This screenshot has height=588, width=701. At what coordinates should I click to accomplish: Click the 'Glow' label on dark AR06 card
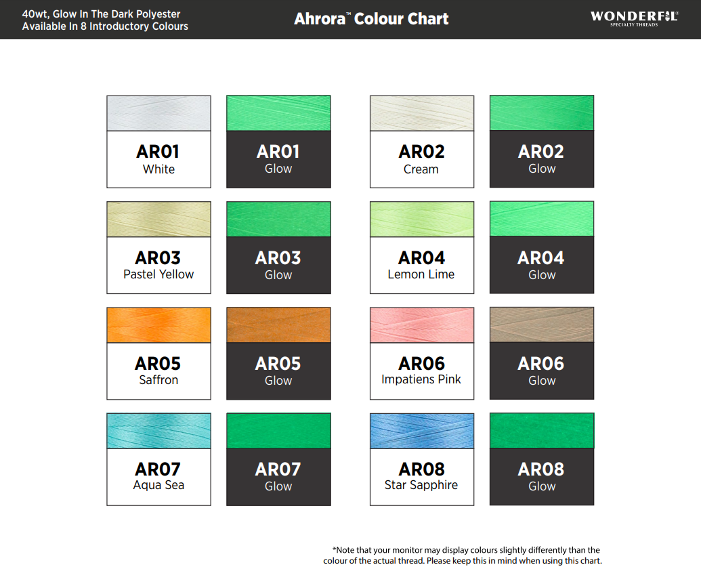[x=542, y=381]
